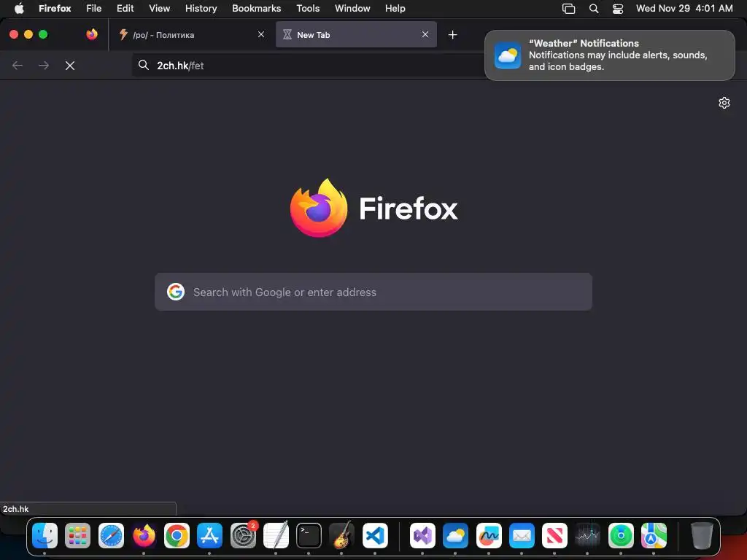Click the date and time in the menu bar
Viewport: 747px width, 560px height.
coord(684,8)
